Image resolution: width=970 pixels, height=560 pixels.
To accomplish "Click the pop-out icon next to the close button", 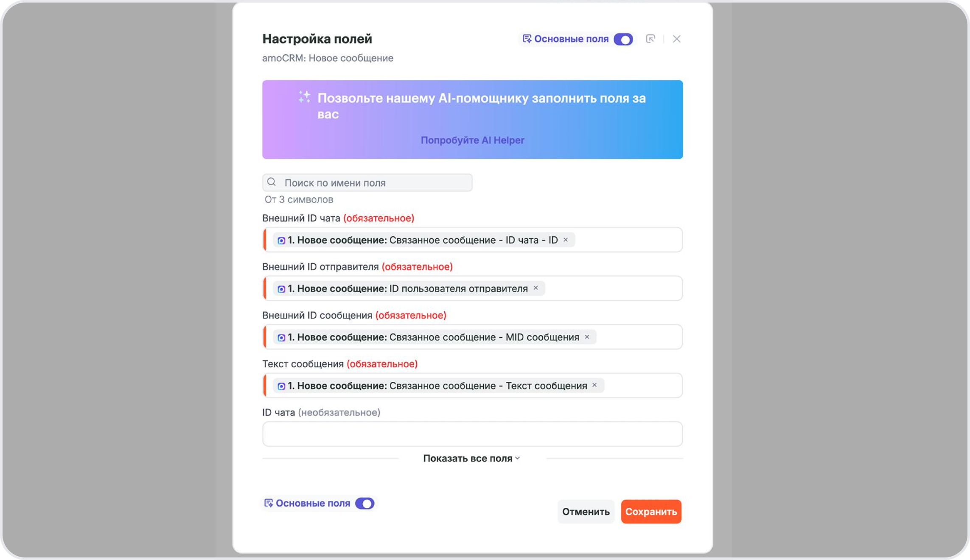I will pos(650,39).
